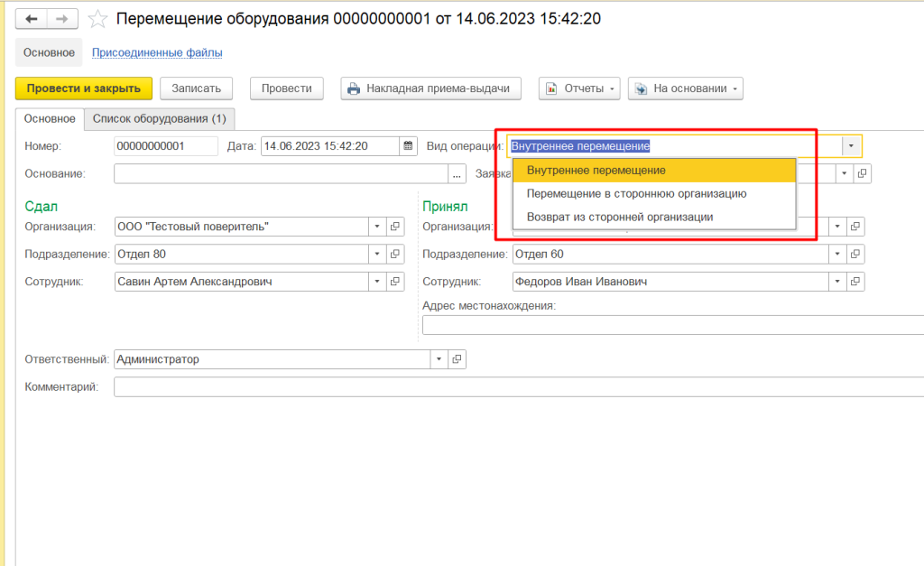Open the Федоров Иван Иванович record
This screenshot has height=566, width=924.
[855, 282]
